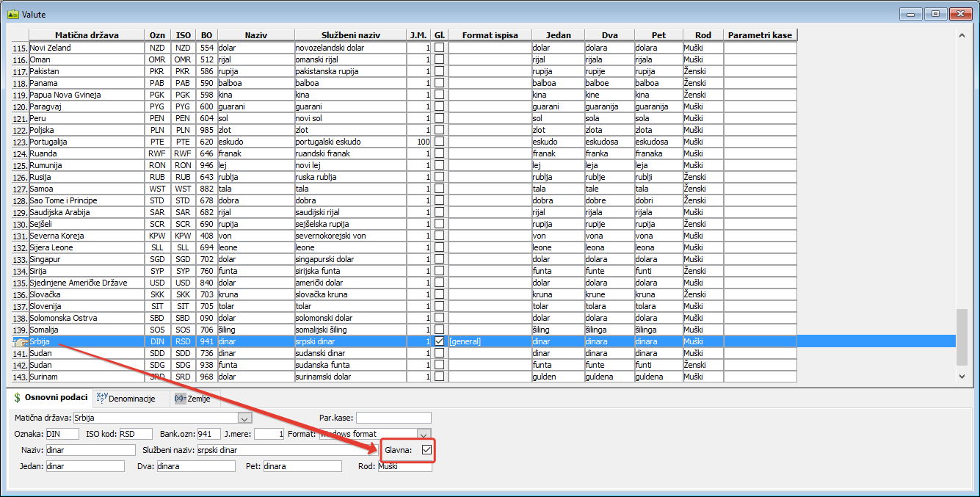Click the Službeni naziv column header
This screenshot has width=980, height=497.
[349, 35]
